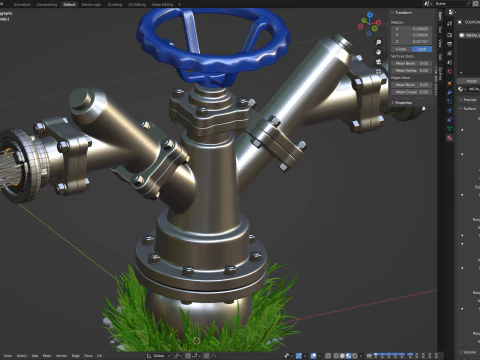
Task: Click the blue Z axis on navigation gizmo
Action: [x=370, y=15]
